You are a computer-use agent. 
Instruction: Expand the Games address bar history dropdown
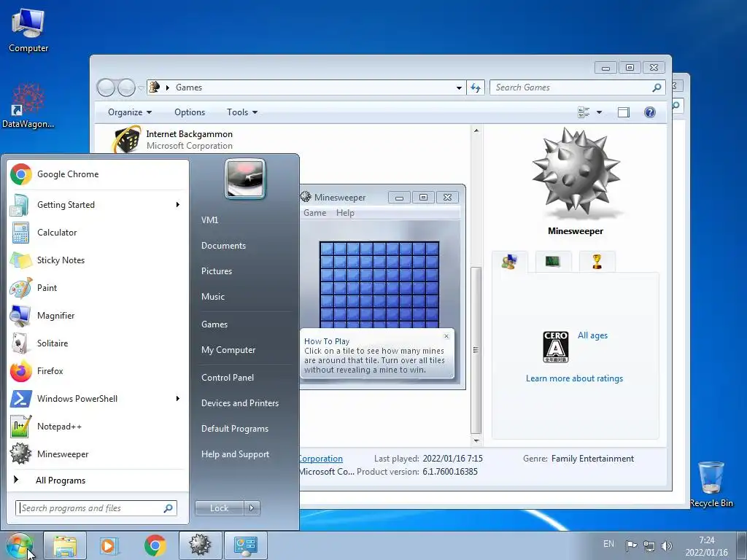tap(459, 87)
